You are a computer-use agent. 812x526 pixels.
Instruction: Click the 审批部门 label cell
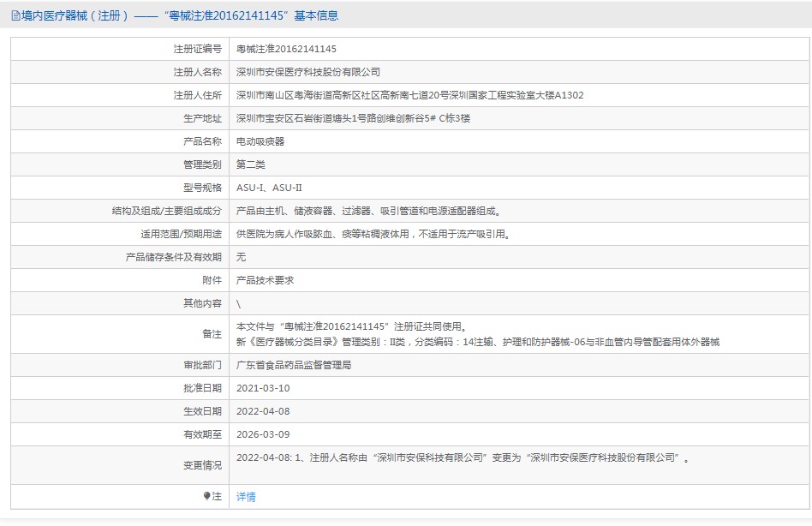pyautogui.click(x=120, y=365)
